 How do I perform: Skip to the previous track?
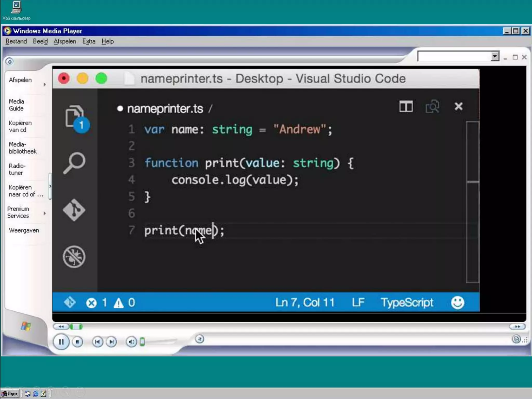(x=97, y=342)
